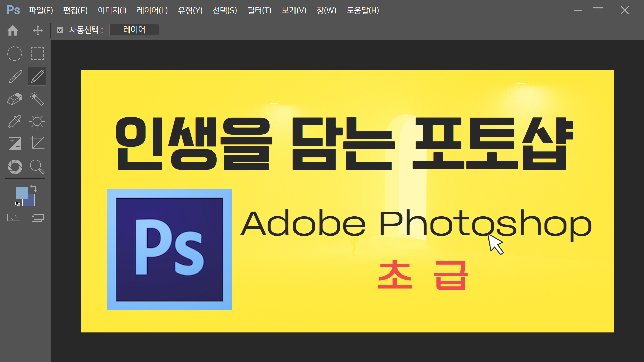The width and height of the screenshot is (644, 362).
Task: Swap foreground and background colors
Action: [x=34, y=188]
